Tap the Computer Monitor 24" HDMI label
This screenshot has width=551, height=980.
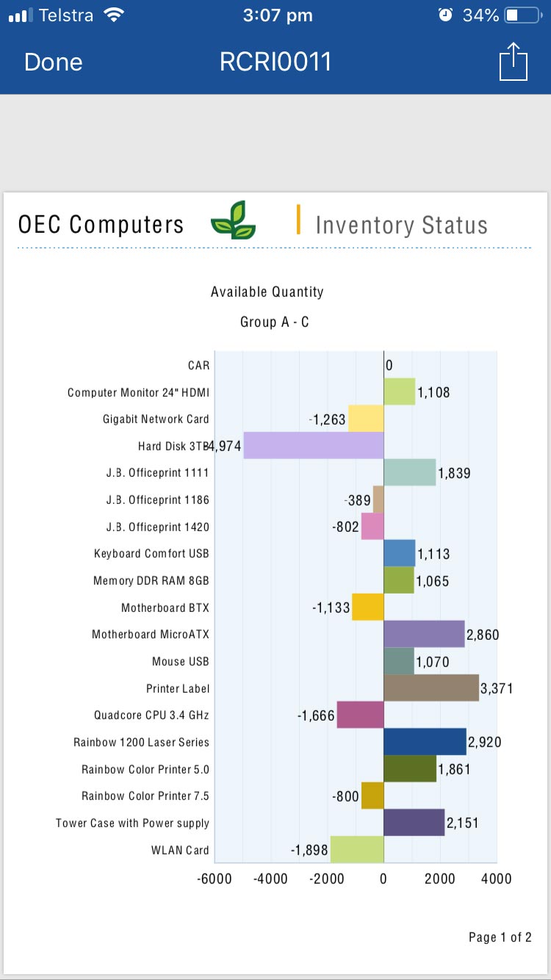pos(138,392)
